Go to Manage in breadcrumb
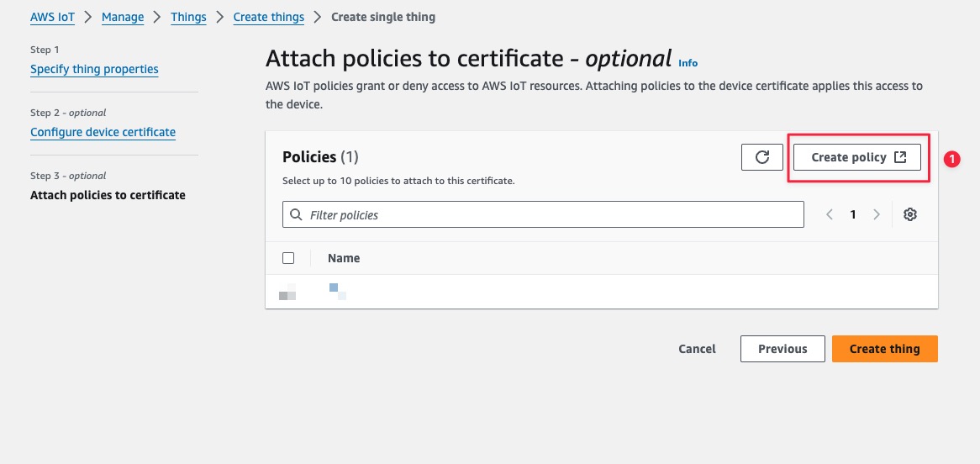The height and width of the screenshot is (464, 980). (123, 17)
